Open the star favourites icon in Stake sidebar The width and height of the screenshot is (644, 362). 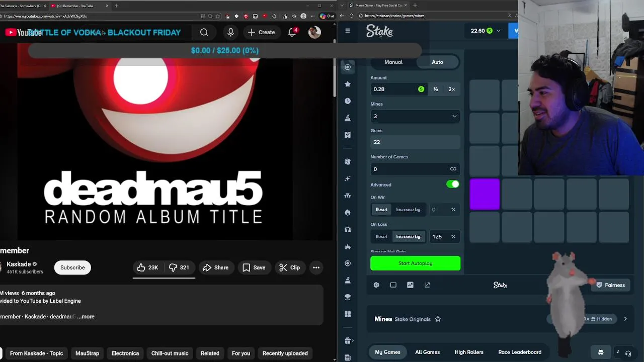[x=348, y=84]
